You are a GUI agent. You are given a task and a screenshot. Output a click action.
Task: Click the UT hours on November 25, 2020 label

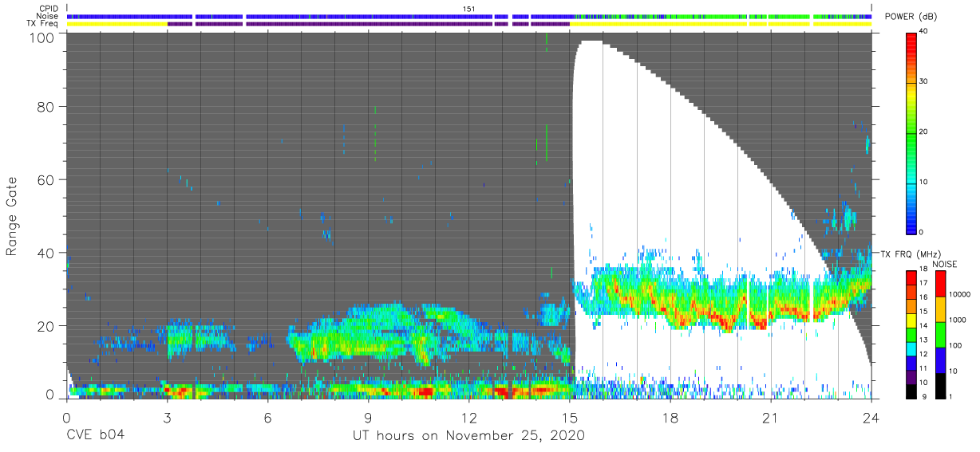(x=469, y=436)
